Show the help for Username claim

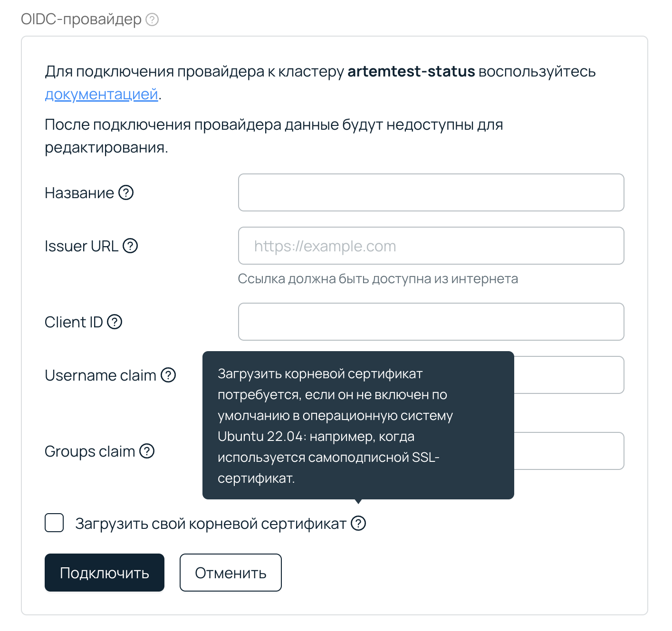coord(168,375)
